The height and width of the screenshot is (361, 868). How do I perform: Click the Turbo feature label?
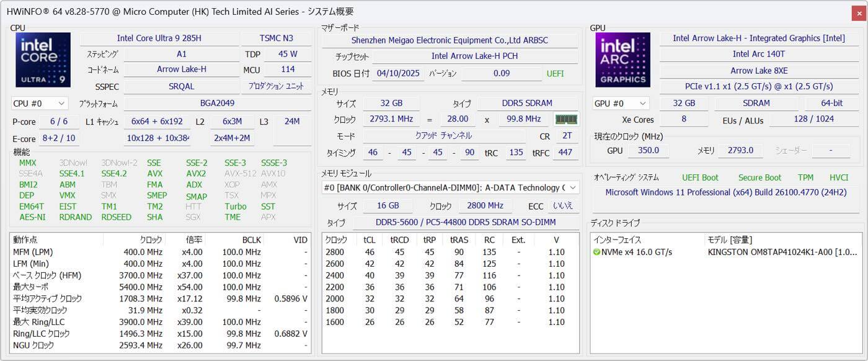236,207
